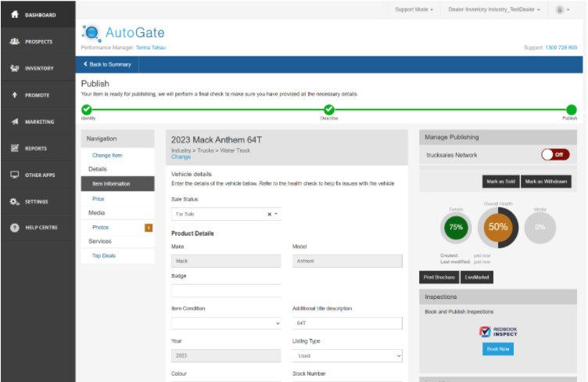Viewport: 588px width, 382px height.
Task: Open the Listing Type dropdown
Action: [347, 355]
